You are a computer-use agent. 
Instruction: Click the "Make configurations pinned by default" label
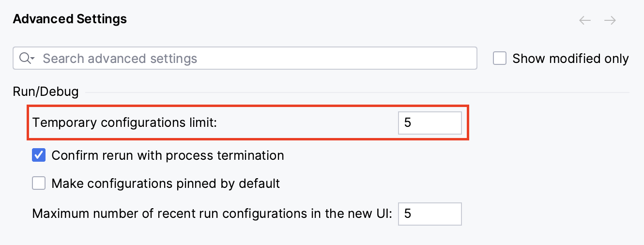tap(166, 184)
